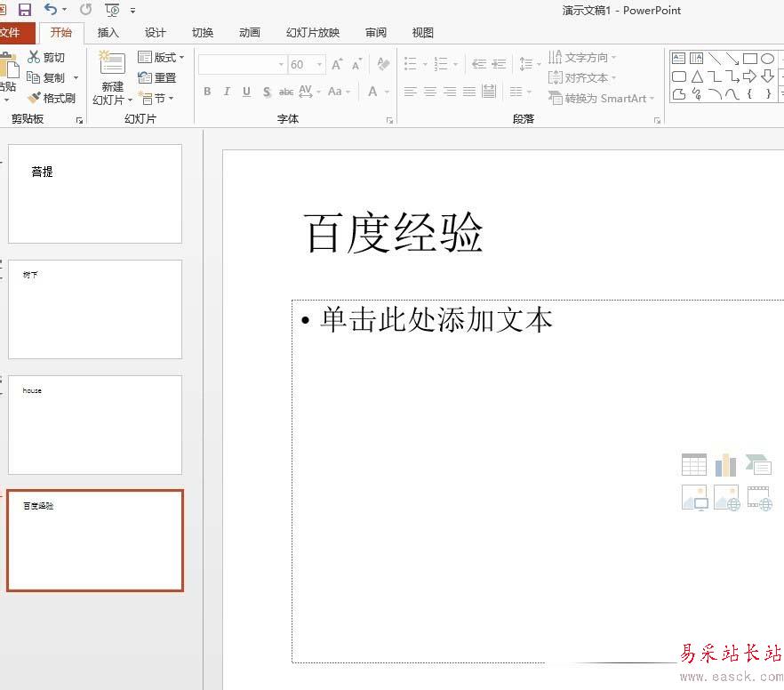Decrease list indent level
Screen dimensions: 784x690
click(x=479, y=64)
